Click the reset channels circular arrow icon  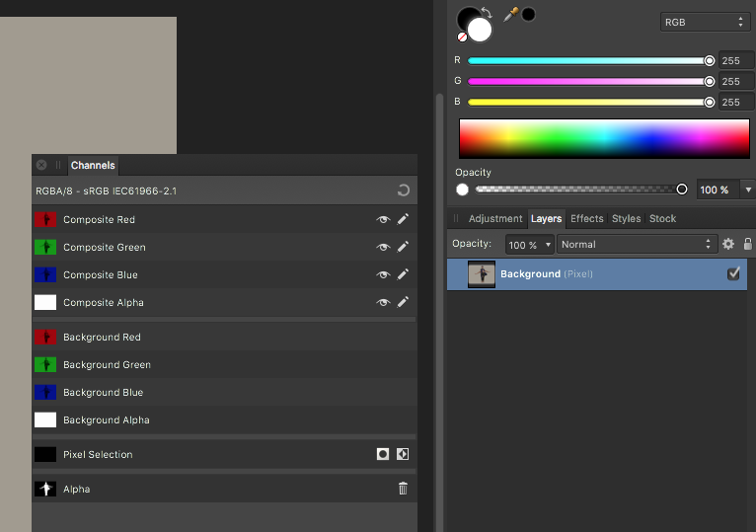(404, 190)
